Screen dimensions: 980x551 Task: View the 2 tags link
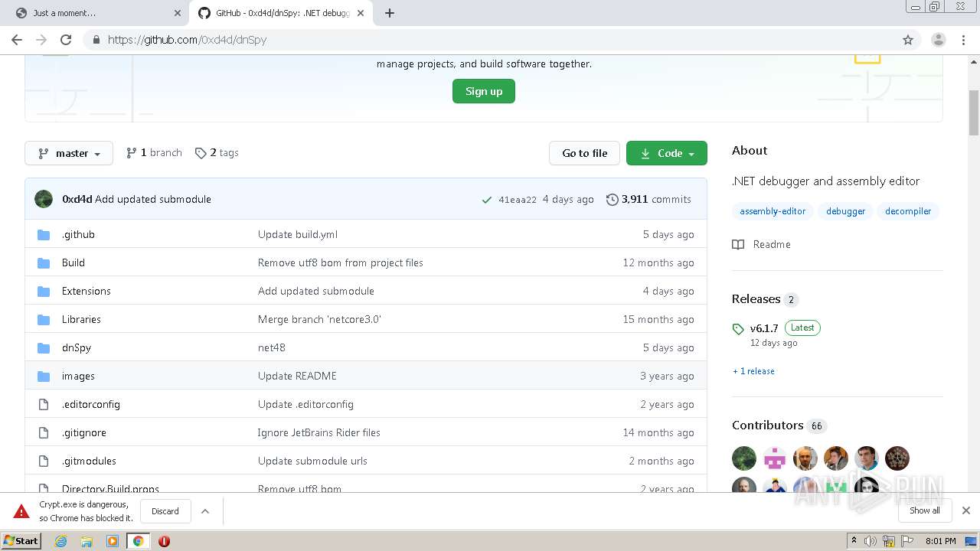tap(217, 153)
